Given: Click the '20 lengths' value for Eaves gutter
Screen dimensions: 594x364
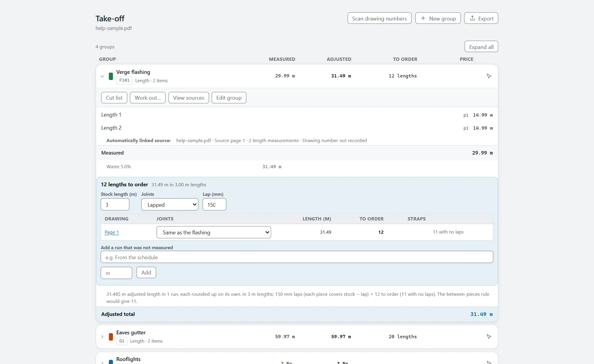Looking at the screenshot, I should (x=402, y=337).
